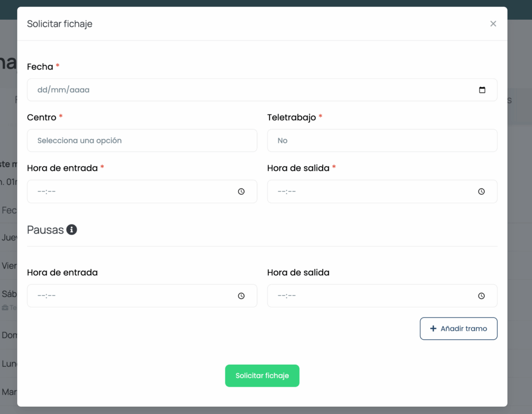This screenshot has width=532, height=414.
Task: Click the Fecha field label
Action: click(40, 66)
